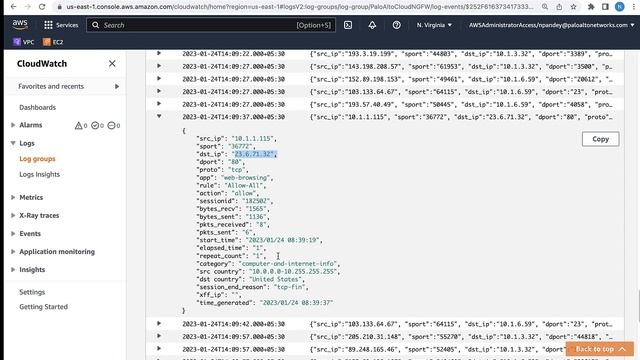The width and height of the screenshot is (640, 360).
Task: Focus the AWS console search field
Action: click(x=211, y=25)
